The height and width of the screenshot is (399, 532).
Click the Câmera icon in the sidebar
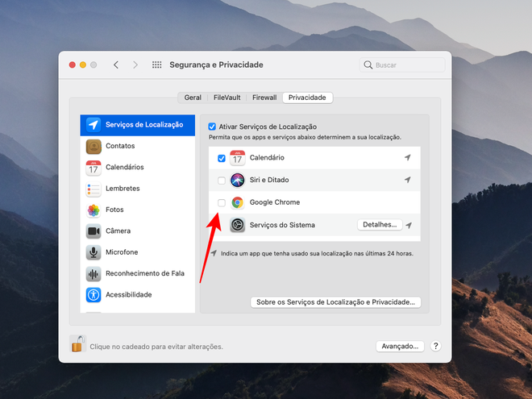point(94,231)
